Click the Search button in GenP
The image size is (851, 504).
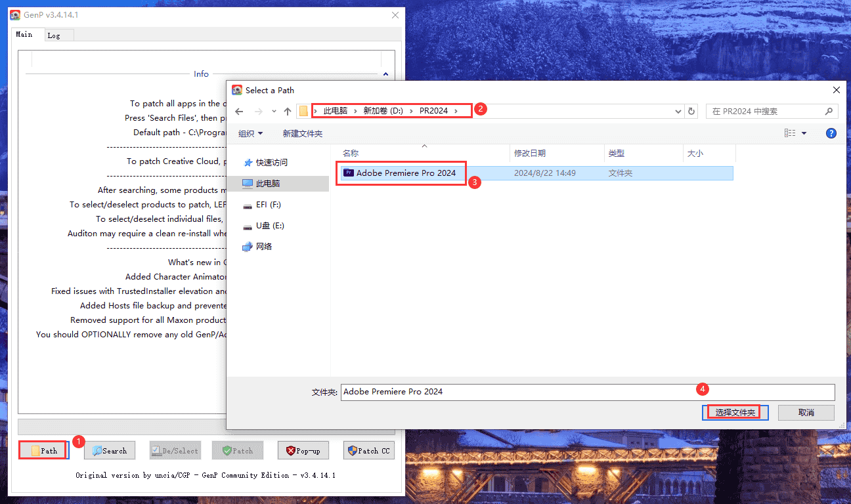109,450
